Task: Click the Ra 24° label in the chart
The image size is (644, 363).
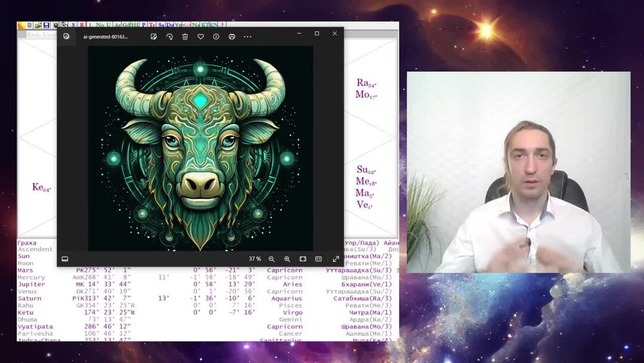Action: coord(366,83)
